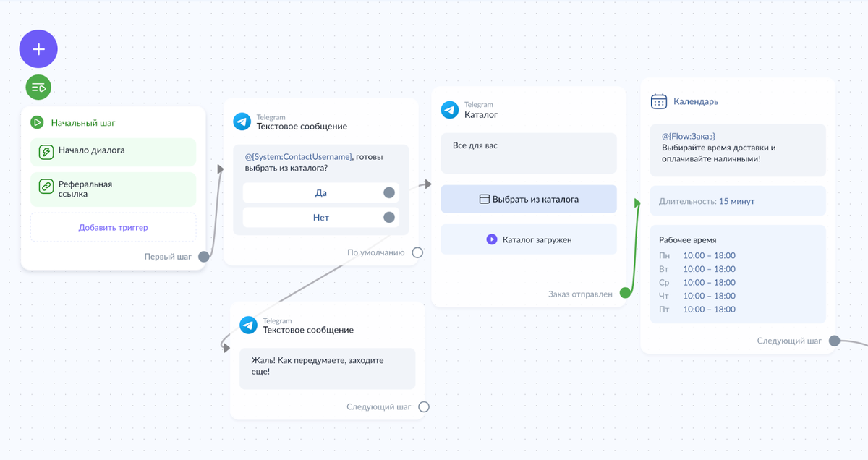Click the green Заказ отправлен connection point
This screenshot has width=868, height=460.
tap(624, 294)
